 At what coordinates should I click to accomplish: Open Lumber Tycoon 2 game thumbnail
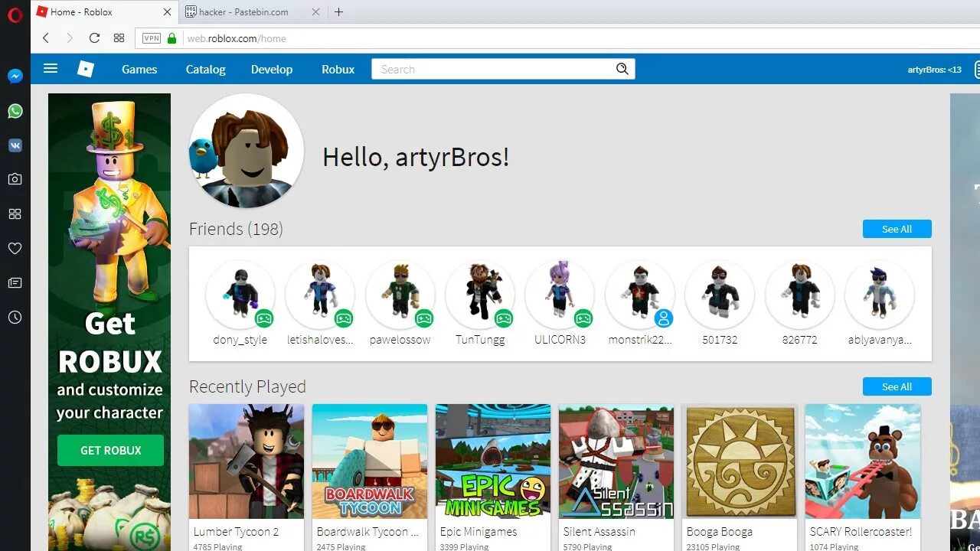pos(247,461)
